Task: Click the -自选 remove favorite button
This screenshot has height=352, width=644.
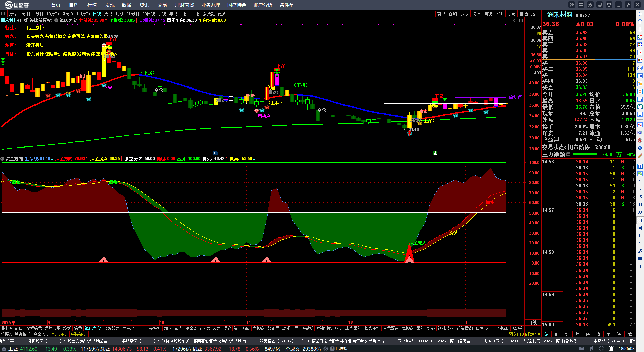Action: click(523, 14)
